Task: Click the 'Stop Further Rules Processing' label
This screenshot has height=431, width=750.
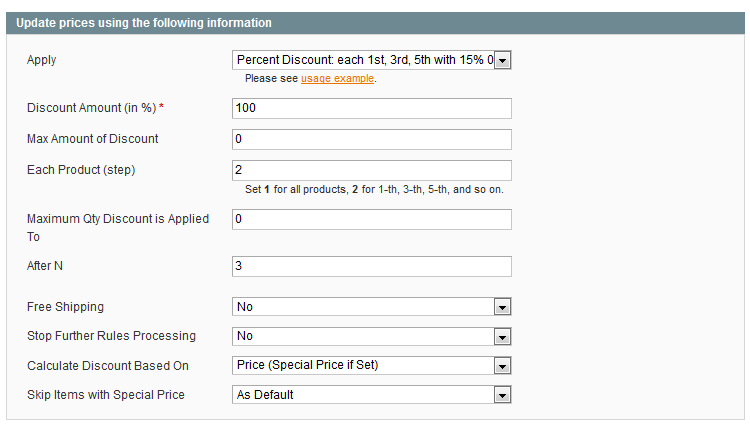Action: [111, 336]
